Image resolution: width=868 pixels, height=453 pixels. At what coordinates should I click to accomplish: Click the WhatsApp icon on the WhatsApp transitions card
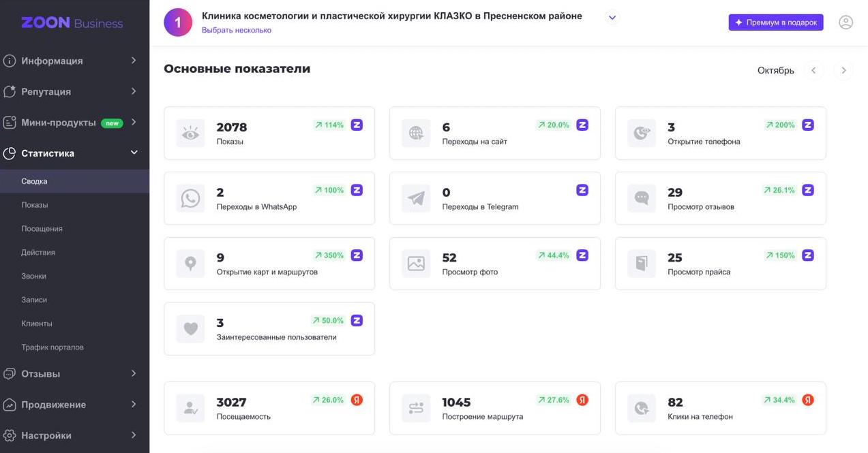pyautogui.click(x=190, y=197)
